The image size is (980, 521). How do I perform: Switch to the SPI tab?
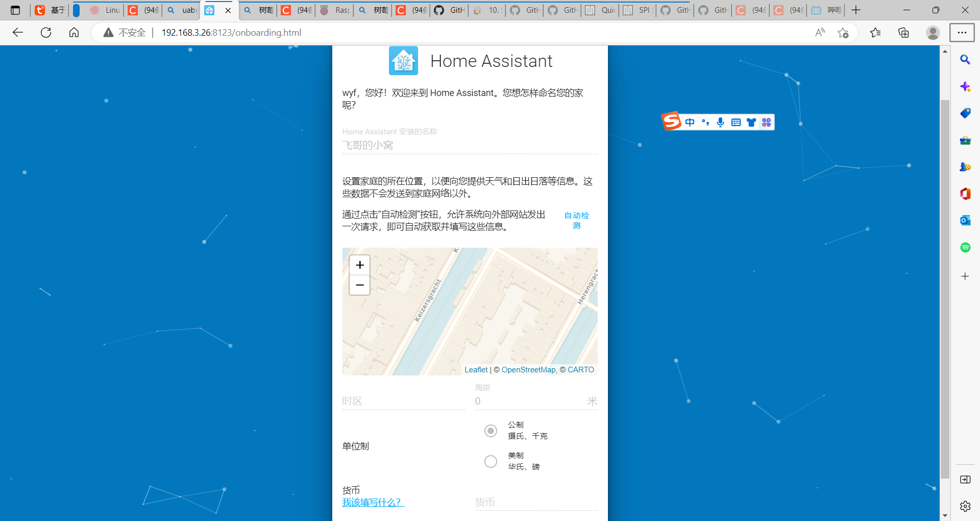[638, 10]
